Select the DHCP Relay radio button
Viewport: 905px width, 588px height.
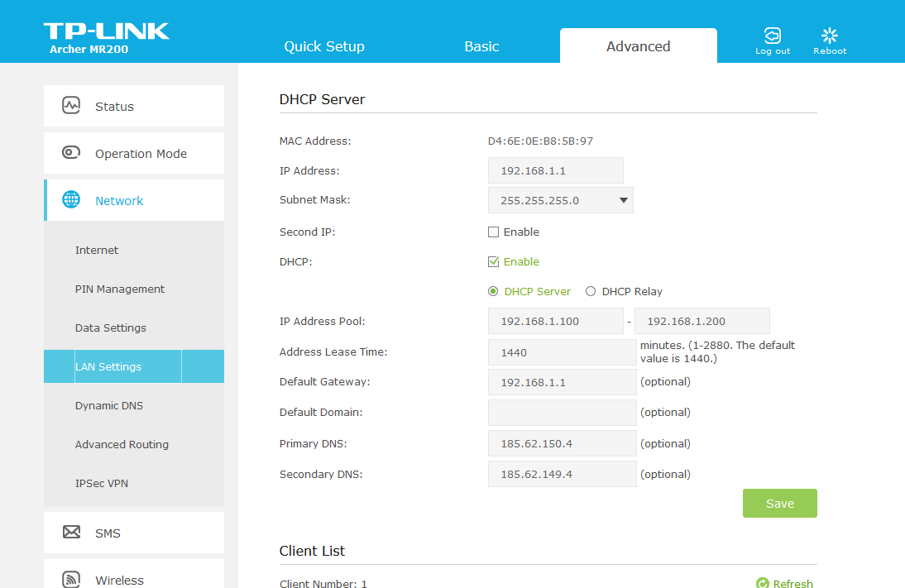coord(591,291)
